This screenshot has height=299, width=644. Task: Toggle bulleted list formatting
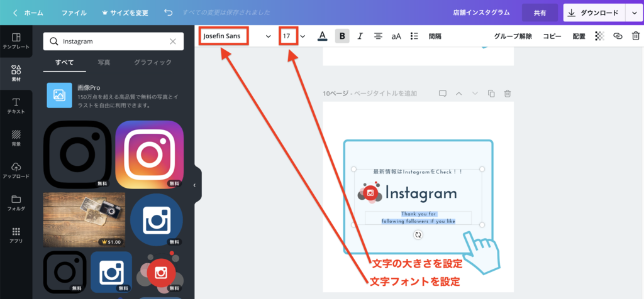coord(414,36)
